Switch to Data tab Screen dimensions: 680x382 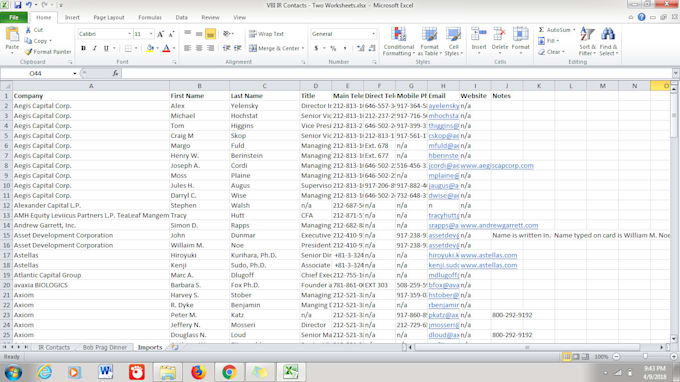pyautogui.click(x=181, y=17)
